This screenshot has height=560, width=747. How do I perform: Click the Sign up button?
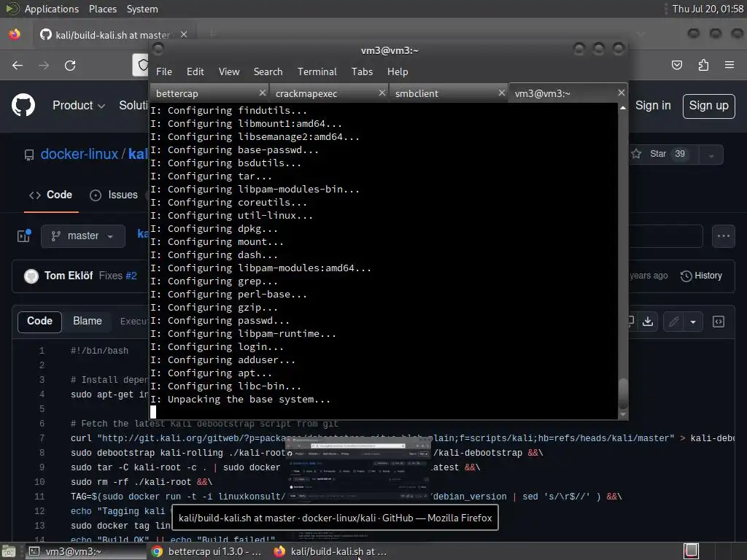coord(708,106)
